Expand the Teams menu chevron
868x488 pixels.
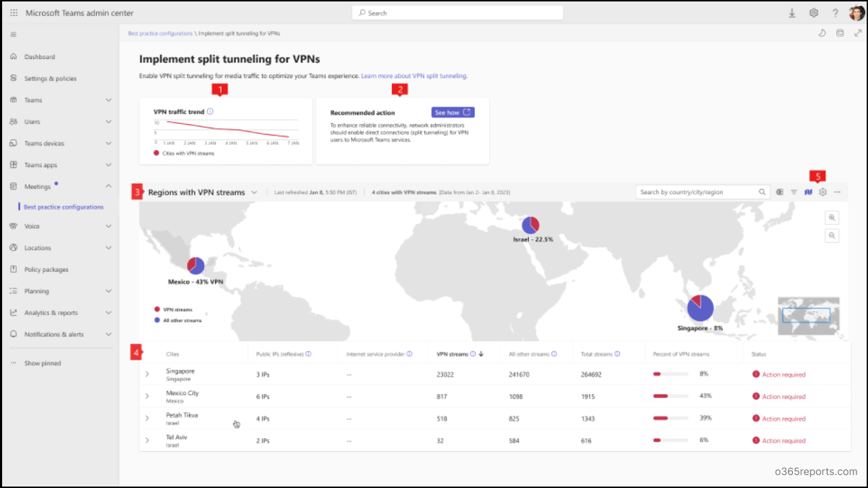pyautogui.click(x=108, y=100)
